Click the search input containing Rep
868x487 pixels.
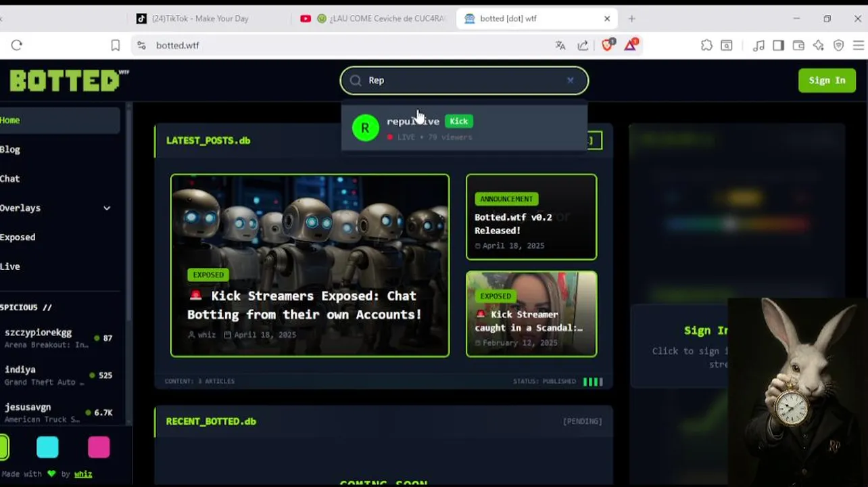click(464, 80)
